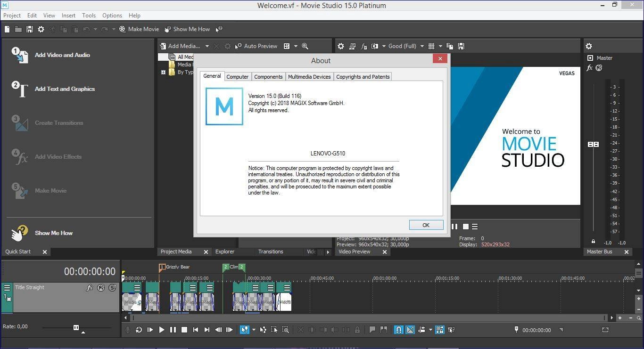Open Master Bus settings gear icon
This screenshot has height=349, width=644.
point(589,46)
